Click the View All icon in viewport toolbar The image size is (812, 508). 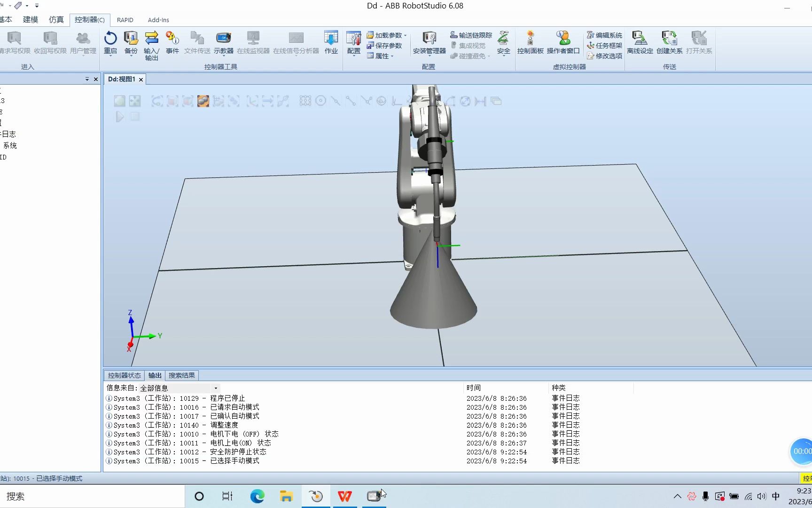tap(120, 101)
